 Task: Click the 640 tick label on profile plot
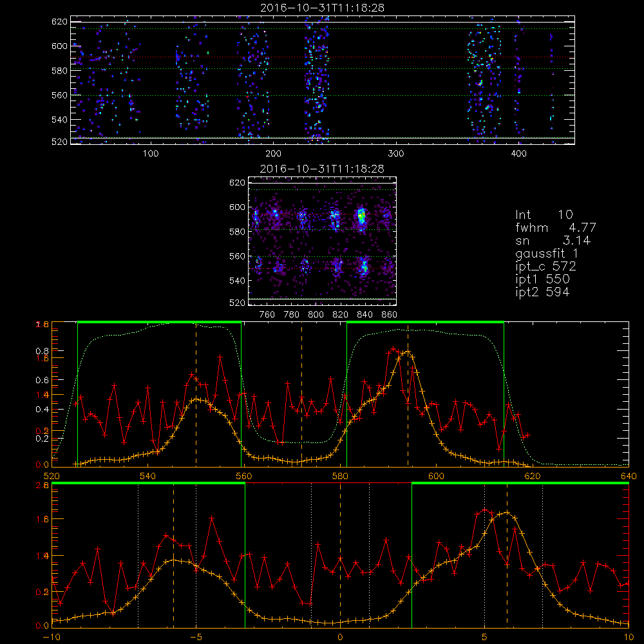click(x=629, y=476)
